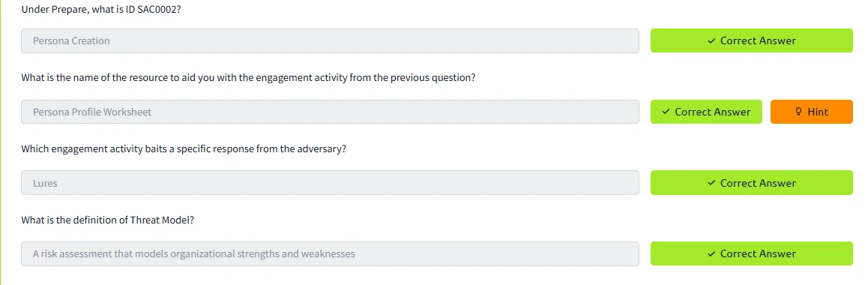Click Correct Answer button for the Lures question
The width and height of the screenshot is (868, 285).
click(751, 182)
